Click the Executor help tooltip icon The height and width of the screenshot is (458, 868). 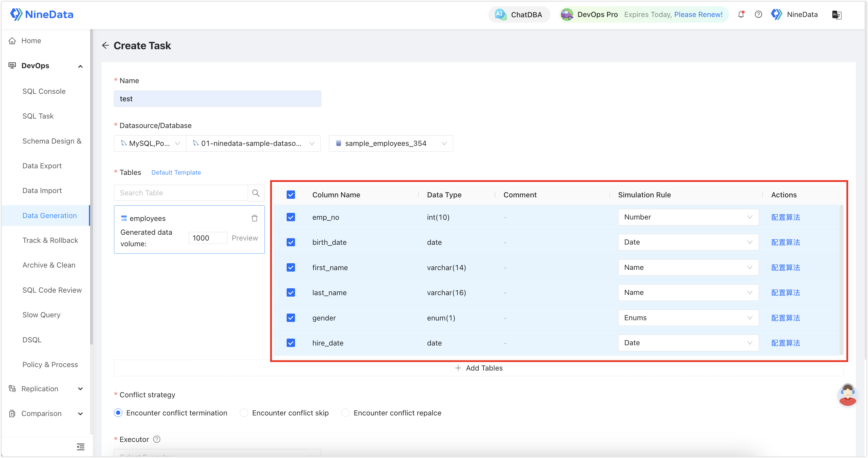(x=157, y=439)
